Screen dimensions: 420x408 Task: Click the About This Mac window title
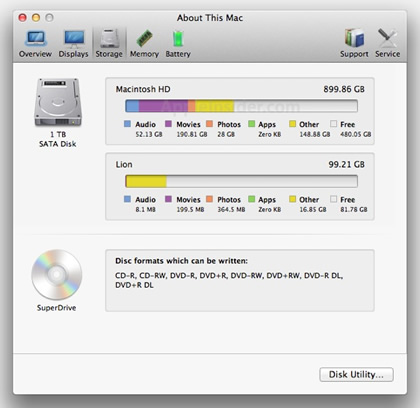click(210, 18)
